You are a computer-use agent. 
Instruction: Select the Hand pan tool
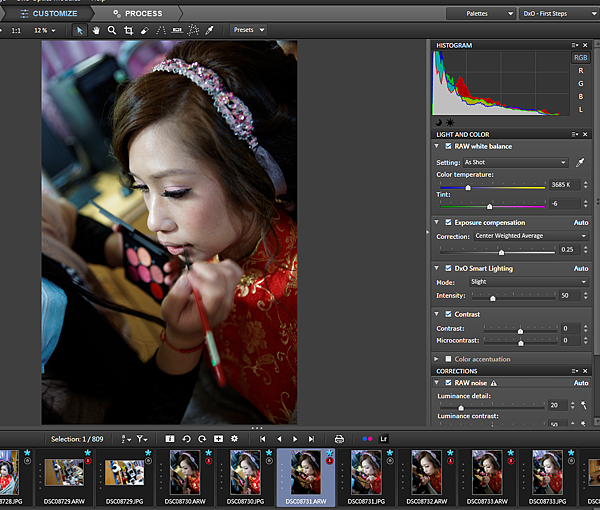click(96, 30)
